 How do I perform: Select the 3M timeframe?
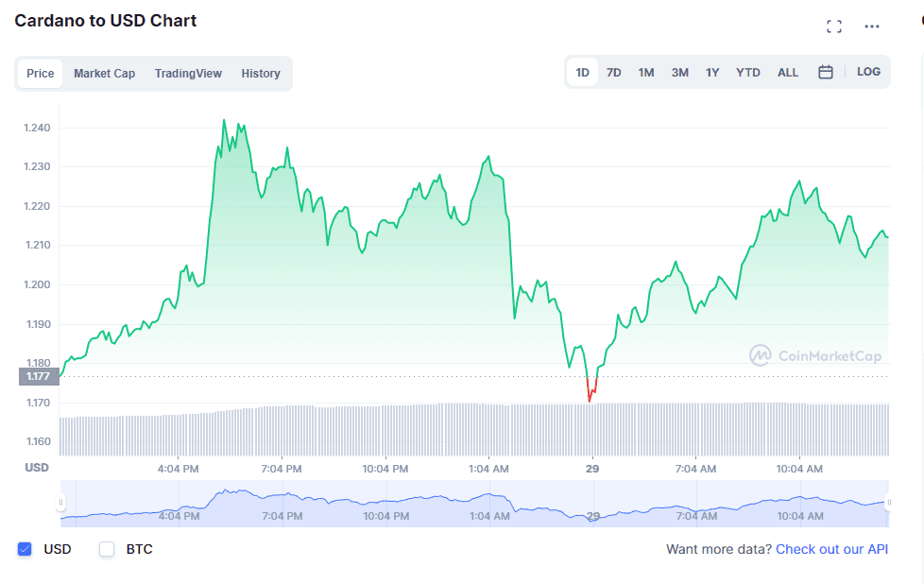(x=679, y=71)
